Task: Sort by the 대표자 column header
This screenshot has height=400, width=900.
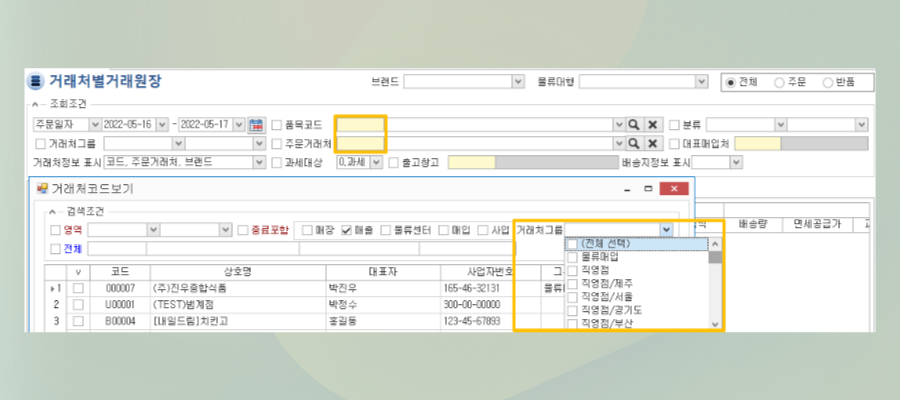Action: pyautogui.click(x=383, y=272)
